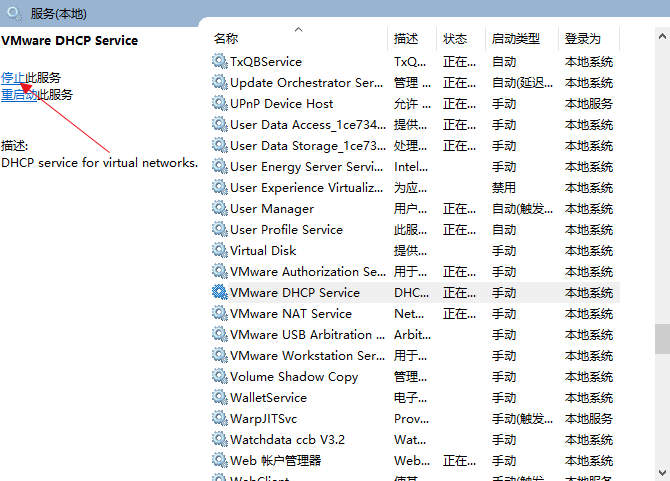670x481 pixels.
Task: Click the 停止 link to stop the service
Action: 12,78
